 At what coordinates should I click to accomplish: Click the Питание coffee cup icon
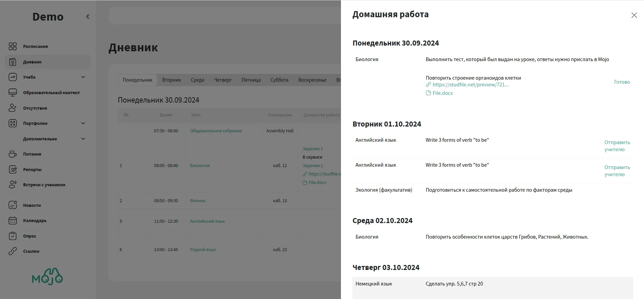click(x=12, y=154)
